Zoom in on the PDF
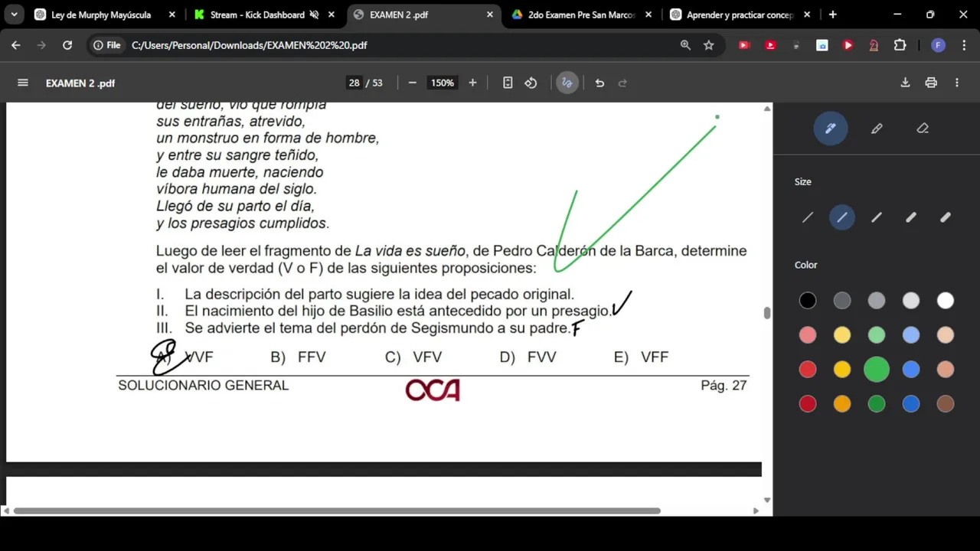The height and width of the screenshot is (551, 980). (x=472, y=83)
